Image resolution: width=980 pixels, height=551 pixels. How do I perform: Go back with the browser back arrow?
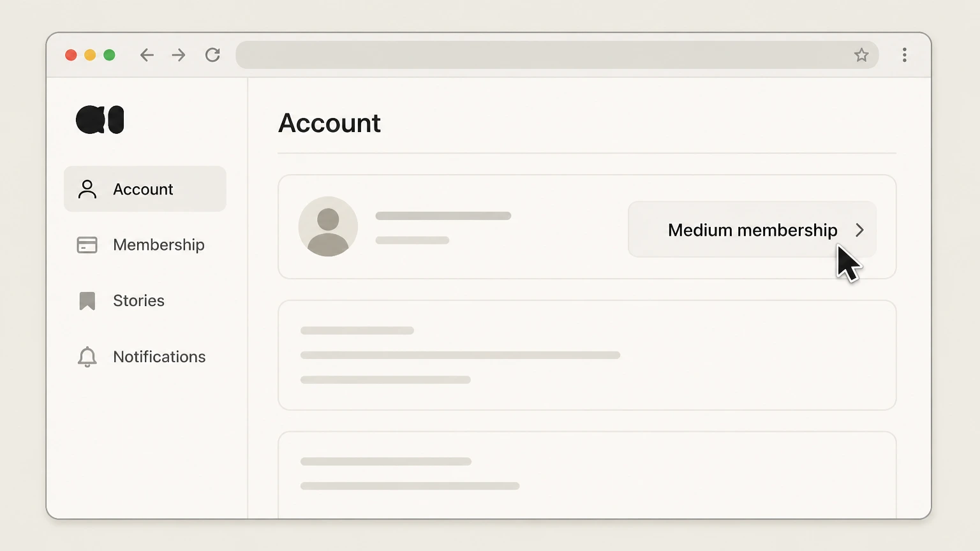[x=147, y=55]
